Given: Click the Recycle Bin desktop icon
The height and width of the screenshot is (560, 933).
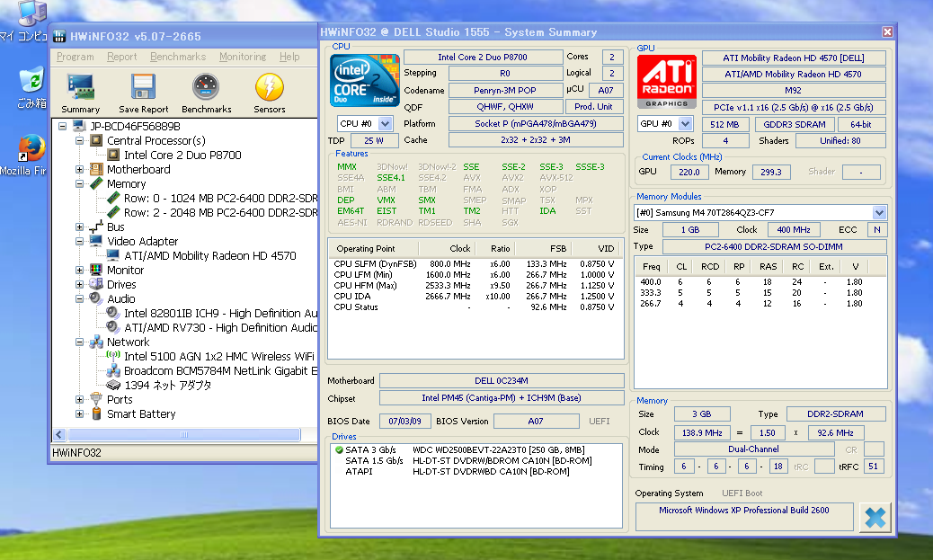Looking at the screenshot, I should [31, 80].
